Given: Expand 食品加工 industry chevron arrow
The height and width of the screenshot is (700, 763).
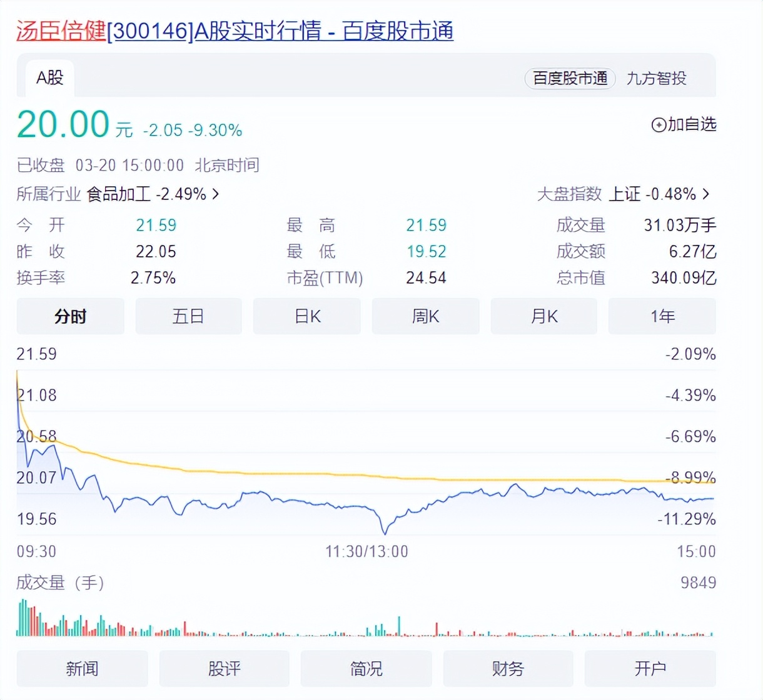Looking at the screenshot, I should tap(216, 194).
